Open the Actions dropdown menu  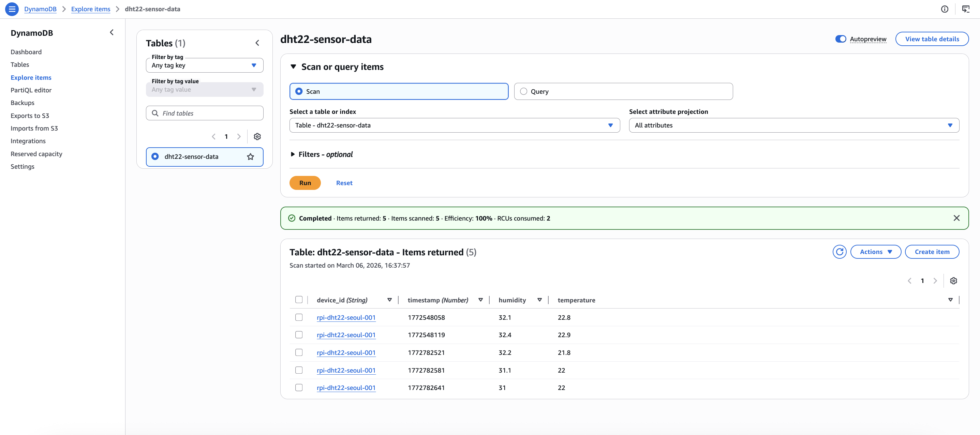pyautogui.click(x=875, y=252)
